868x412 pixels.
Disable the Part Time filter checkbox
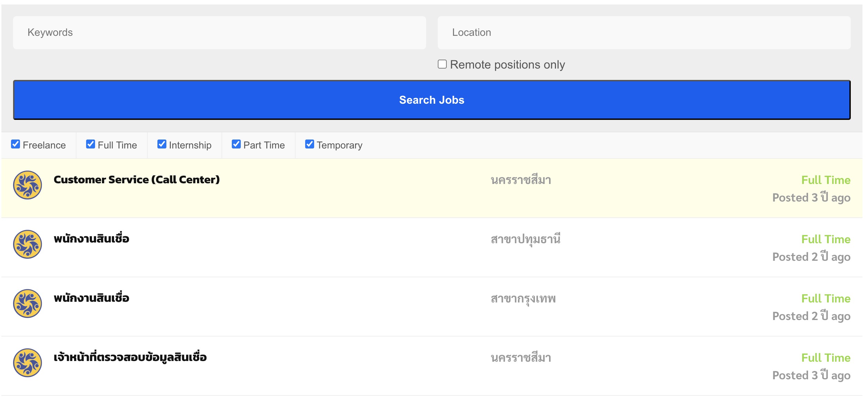[236, 144]
